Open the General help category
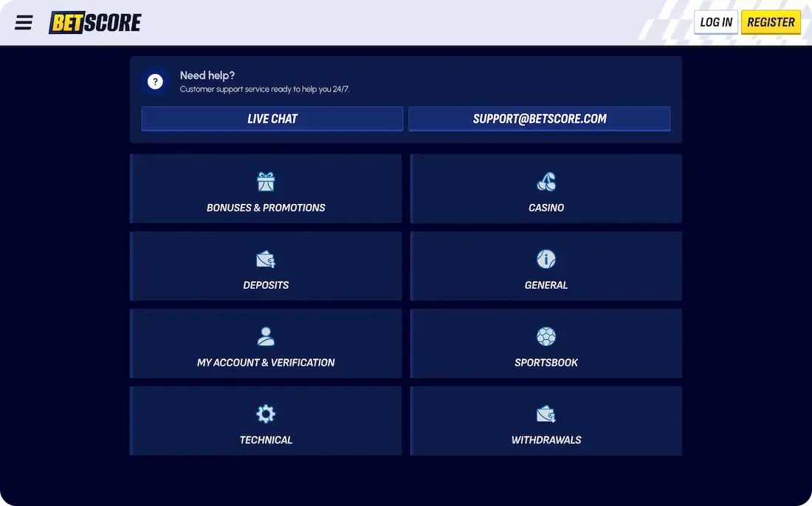The width and height of the screenshot is (812, 506). (546, 266)
